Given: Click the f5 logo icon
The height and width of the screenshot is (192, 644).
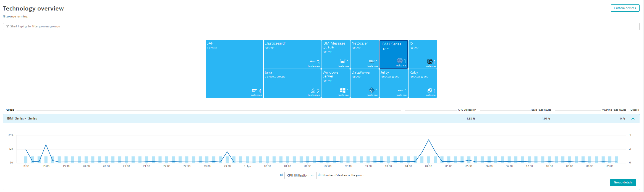Looking at the screenshot, I should tap(430, 61).
